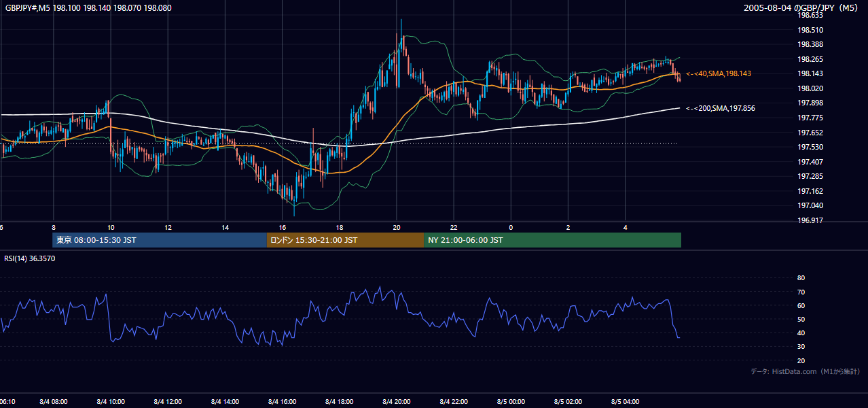Click the RSI scale value 50
This screenshot has height=408, width=868.
pos(801,319)
